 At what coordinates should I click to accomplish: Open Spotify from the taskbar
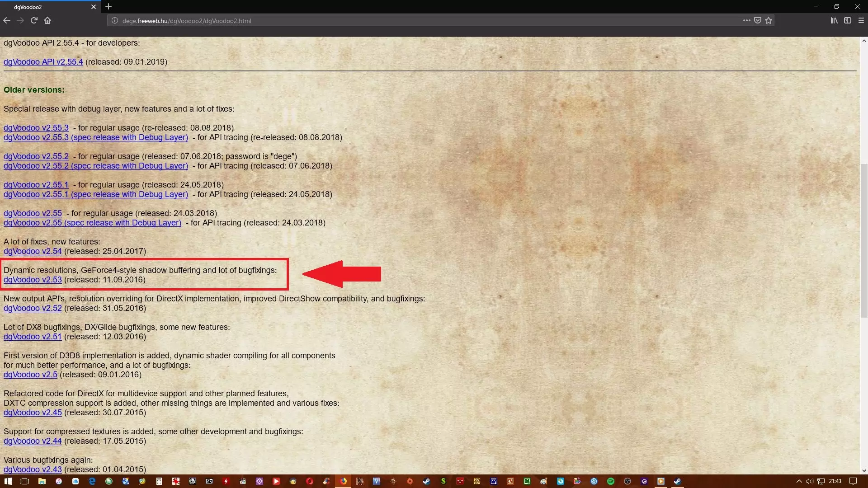coord(611,481)
